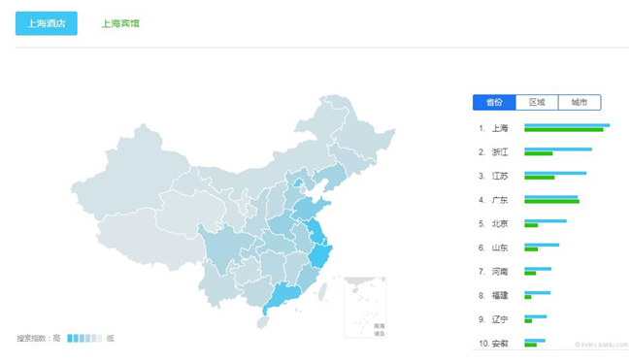This screenshot has width=631, height=364.
Task: Open the 城市 tab
Action: [580, 102]
